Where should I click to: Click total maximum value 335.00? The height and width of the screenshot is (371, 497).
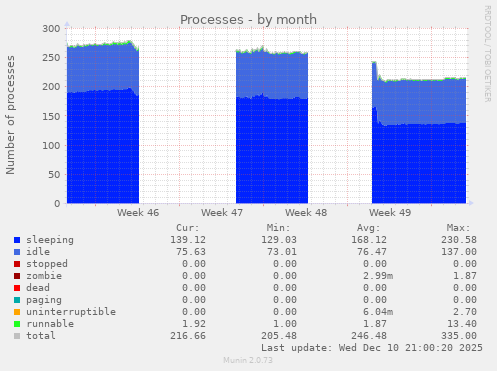tap(459, 336)
